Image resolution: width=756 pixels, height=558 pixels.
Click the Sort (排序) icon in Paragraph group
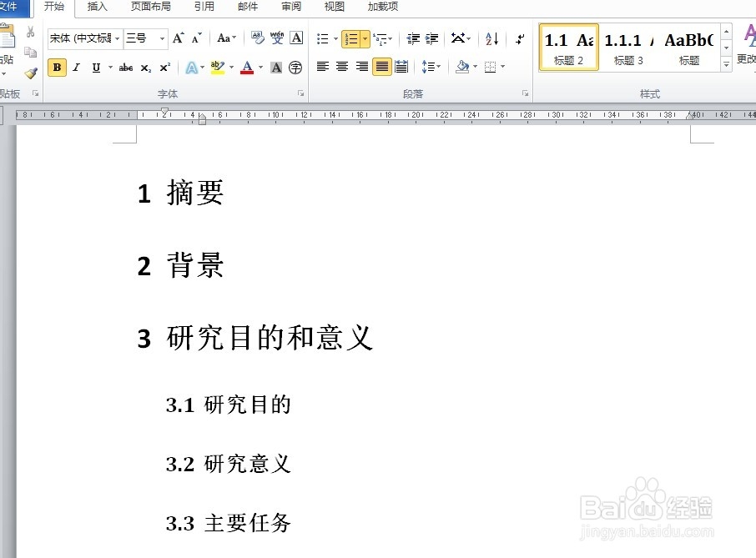tap(491, 38)
